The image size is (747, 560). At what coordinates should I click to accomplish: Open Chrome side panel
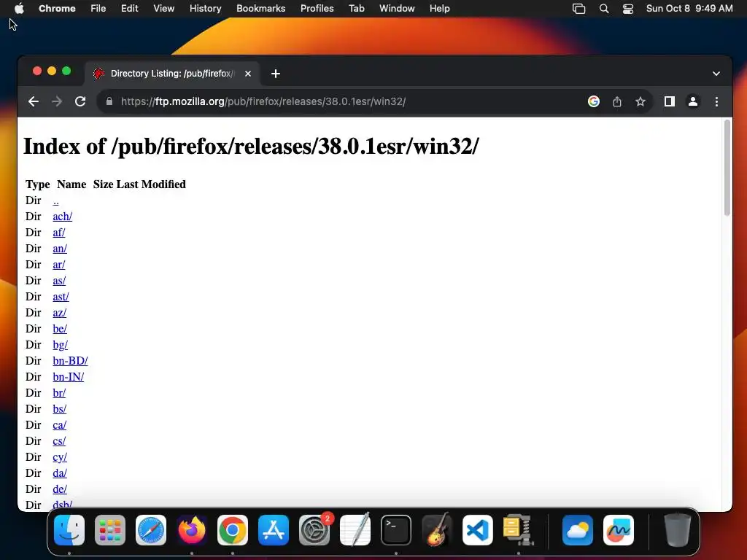670,101
